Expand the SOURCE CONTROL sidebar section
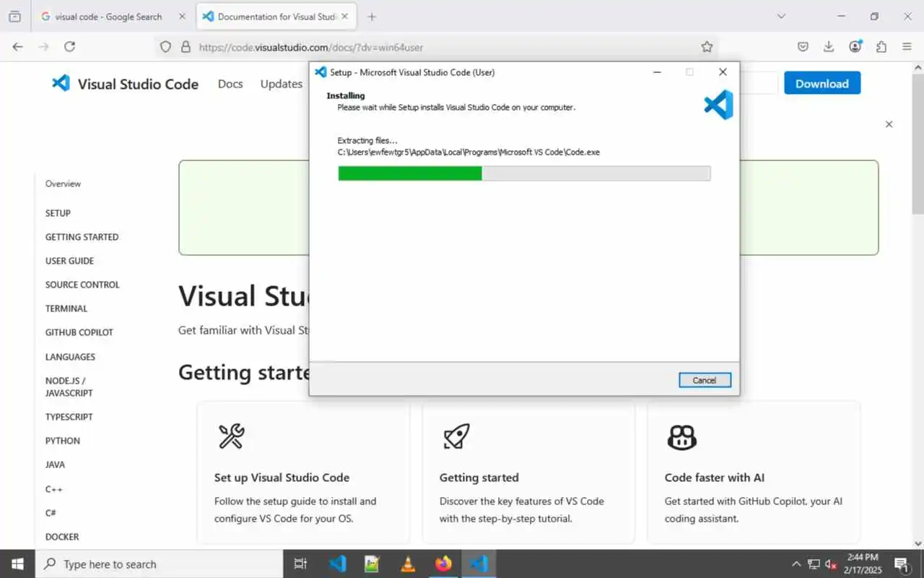Screen dimensions: 924x578 (x=82, y=285)
